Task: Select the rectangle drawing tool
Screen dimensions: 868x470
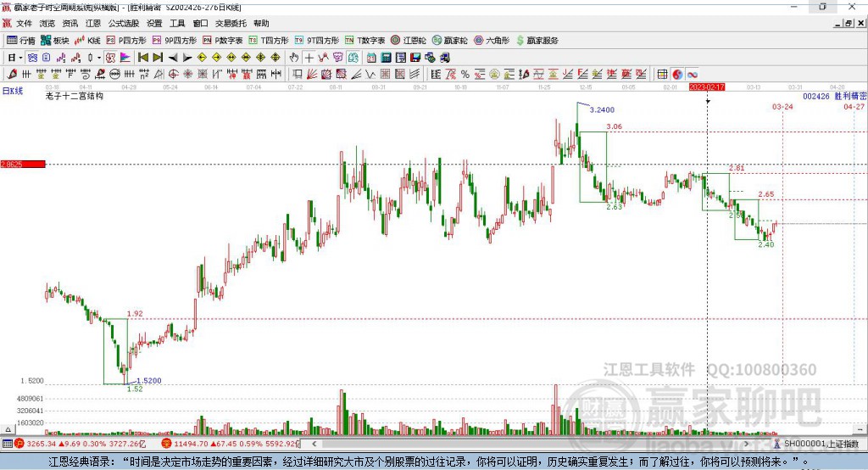Action: point(297,75)
